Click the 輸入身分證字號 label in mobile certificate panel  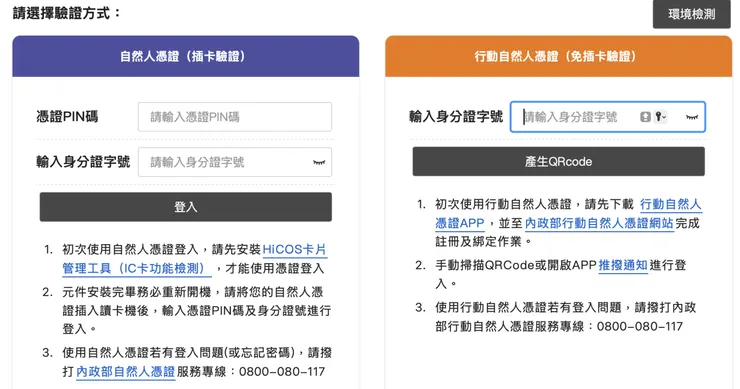tap(456, 117)
